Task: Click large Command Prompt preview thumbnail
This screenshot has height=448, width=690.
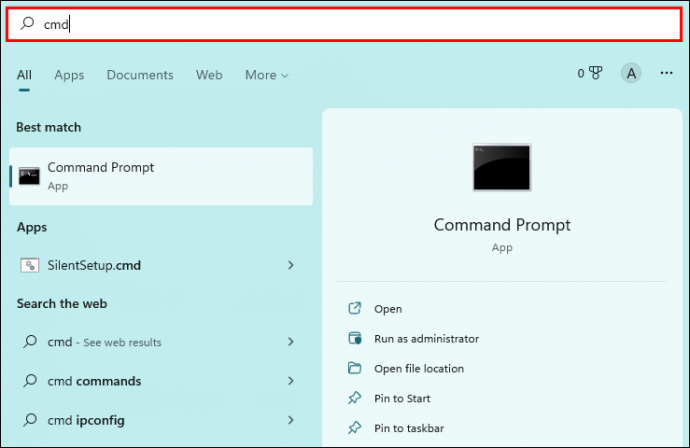Action: coord(502,167)
